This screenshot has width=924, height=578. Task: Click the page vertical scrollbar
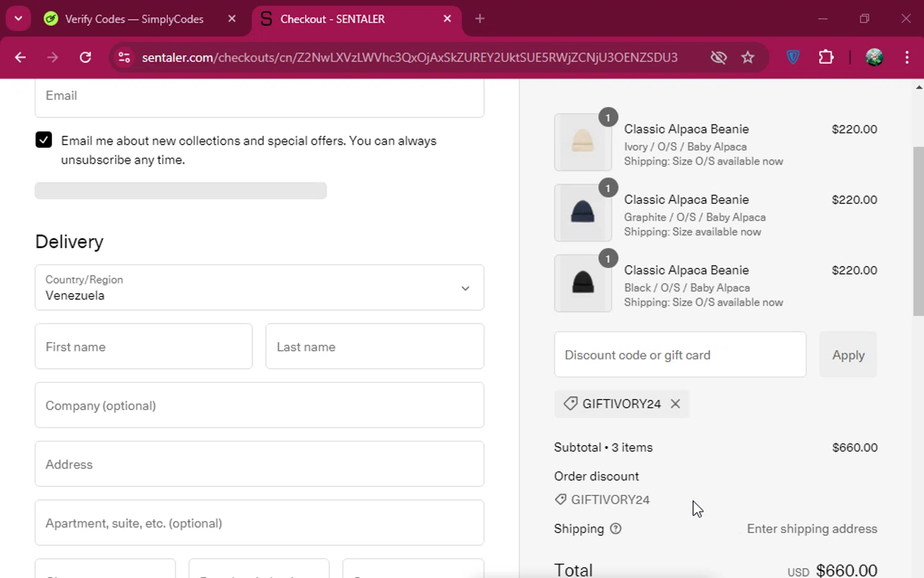[918, 231]
